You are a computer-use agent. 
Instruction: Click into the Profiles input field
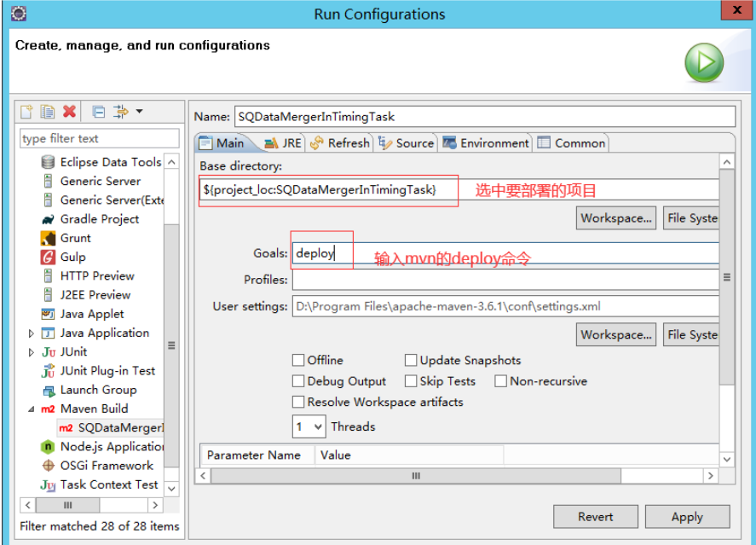pyautogui.click(x=505, y=280)
